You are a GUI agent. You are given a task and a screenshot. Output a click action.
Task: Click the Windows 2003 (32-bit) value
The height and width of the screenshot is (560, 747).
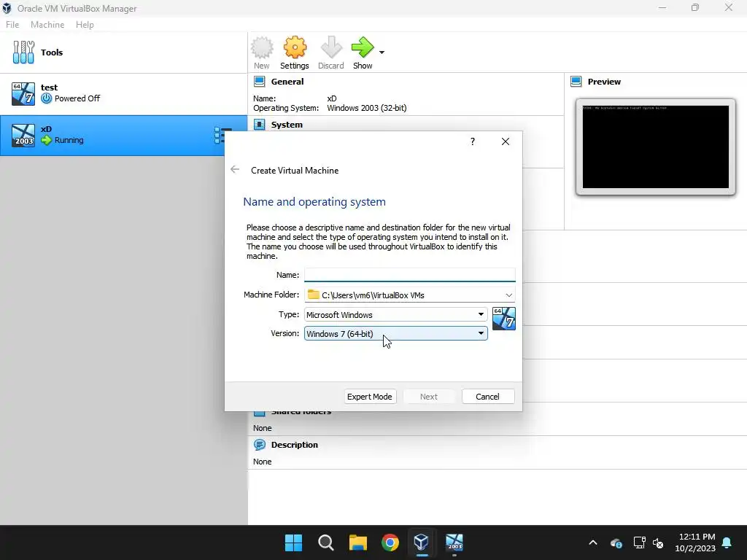[x=366, y=108]
